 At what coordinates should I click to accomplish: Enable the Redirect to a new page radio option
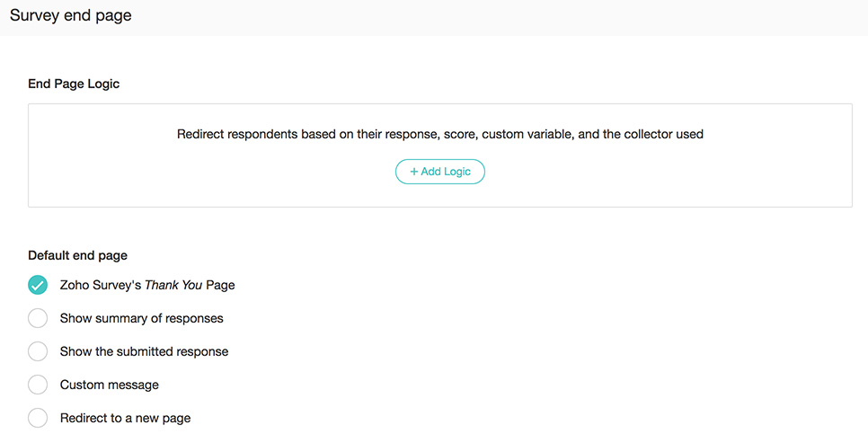point(38,418)
